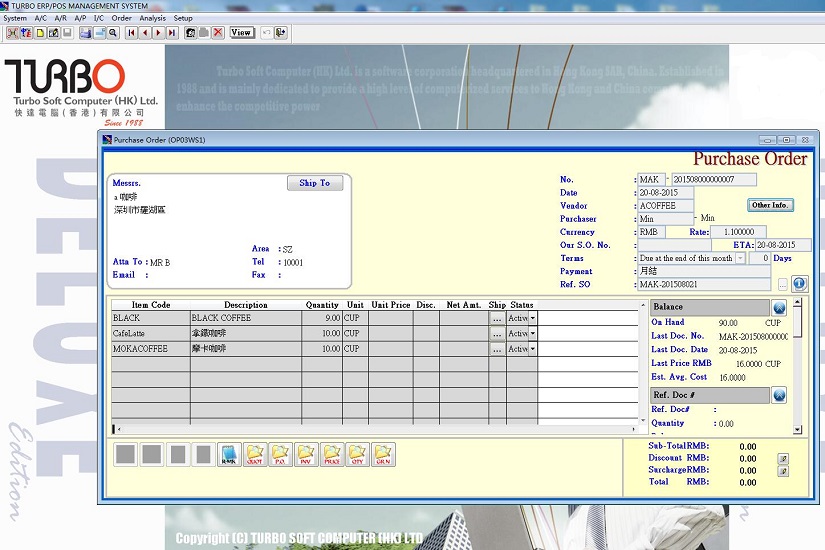825x550 pixels.
Task: Open the P.O. folder icon
Action: [280, 455]
